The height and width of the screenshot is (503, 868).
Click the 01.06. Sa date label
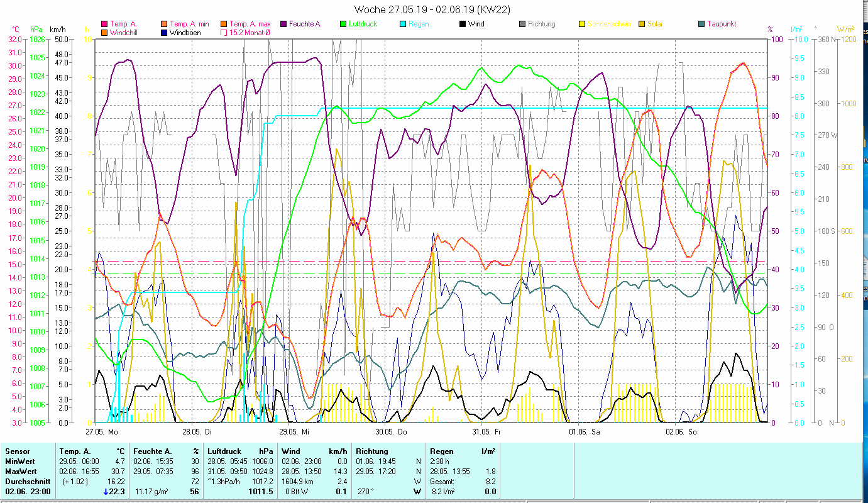click(x=585, y=433)
